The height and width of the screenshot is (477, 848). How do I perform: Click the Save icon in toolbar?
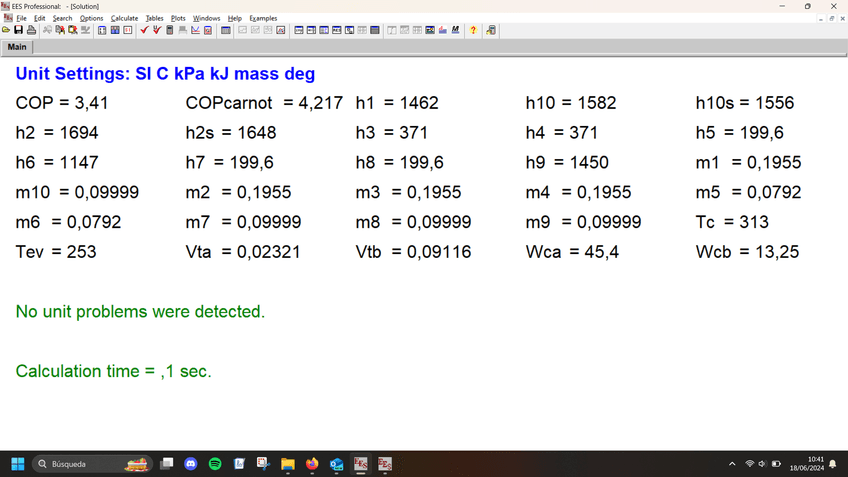click(18, 30)
